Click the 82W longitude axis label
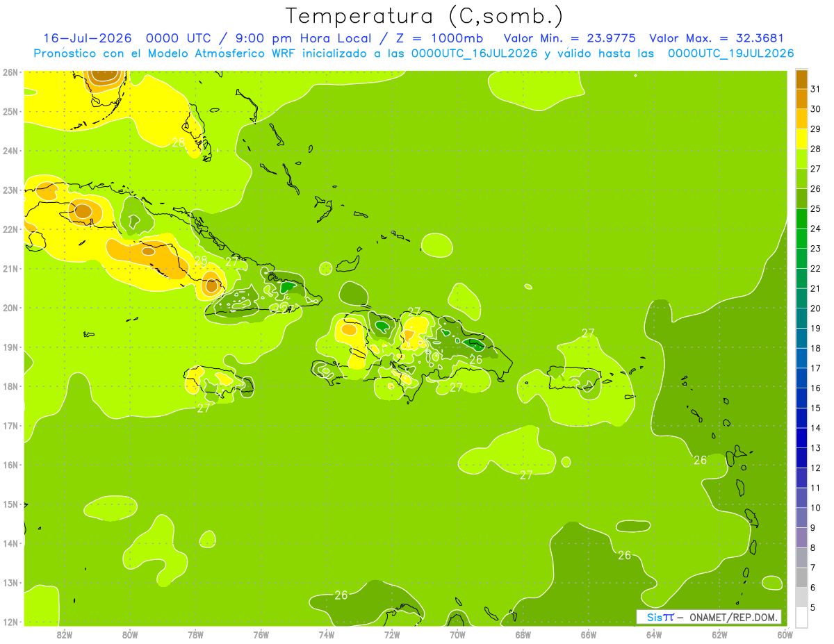834x644 pixels. point(65,634)
